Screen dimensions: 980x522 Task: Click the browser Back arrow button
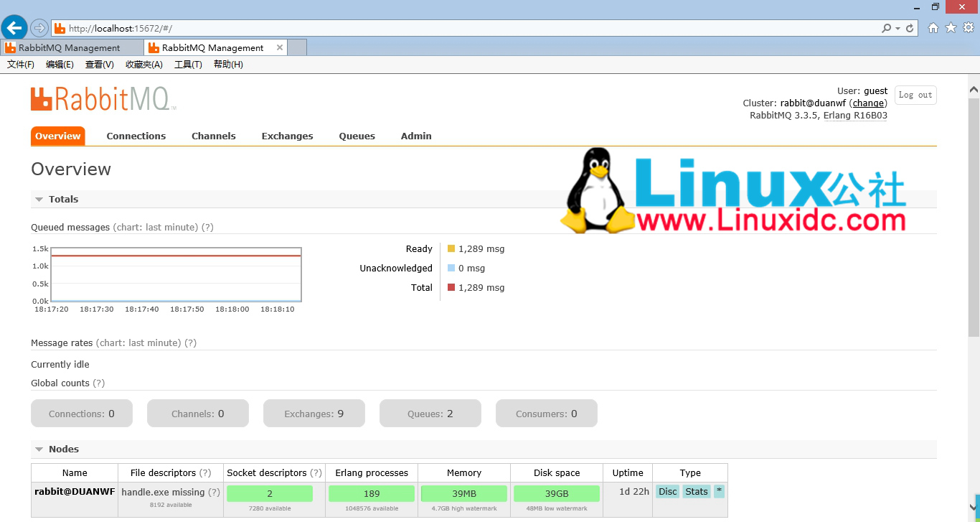[14, 28]
